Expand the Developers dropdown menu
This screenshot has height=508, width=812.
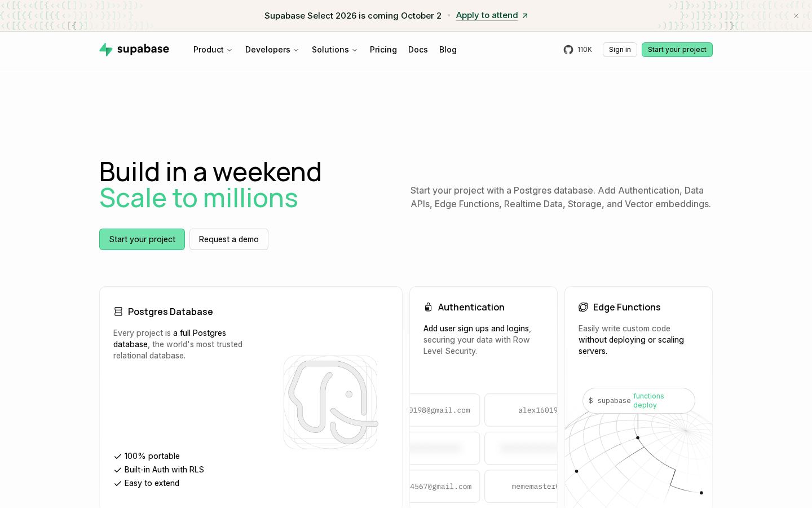tap(272, 50)
